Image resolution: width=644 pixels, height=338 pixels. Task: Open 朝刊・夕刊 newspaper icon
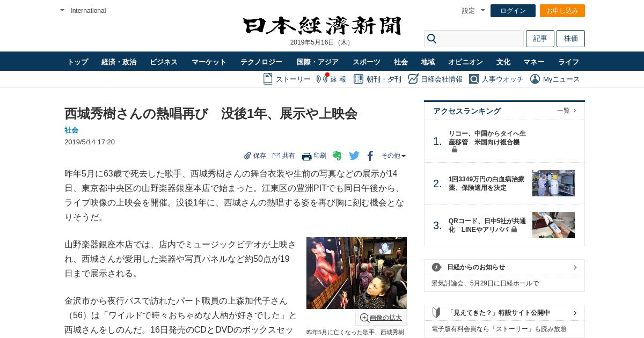358,79
